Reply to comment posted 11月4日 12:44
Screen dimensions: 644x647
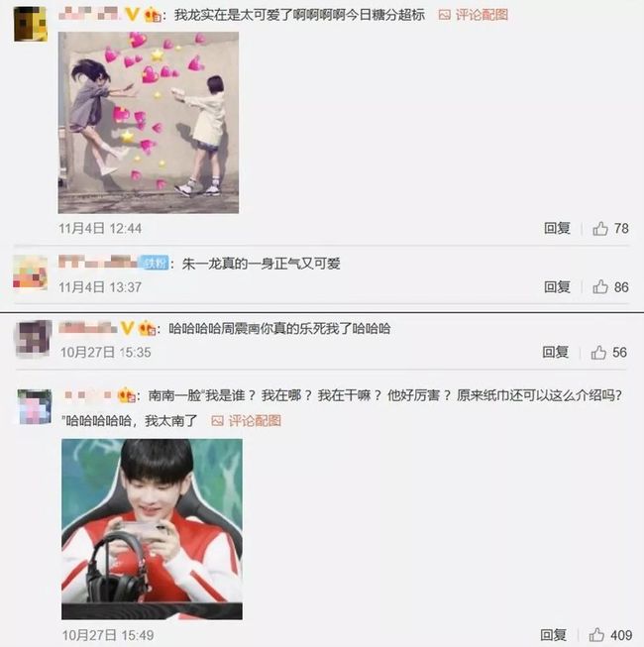point(557,228)
